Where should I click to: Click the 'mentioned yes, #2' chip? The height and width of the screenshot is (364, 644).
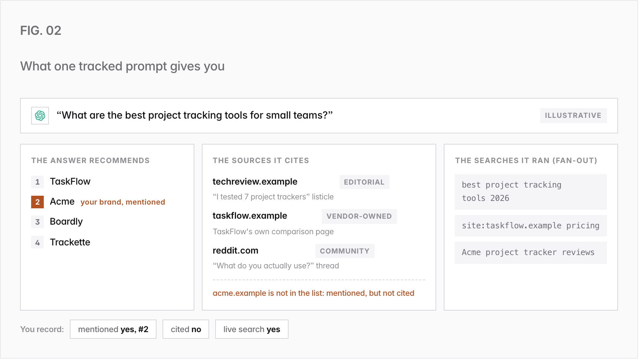coord(113,329)
